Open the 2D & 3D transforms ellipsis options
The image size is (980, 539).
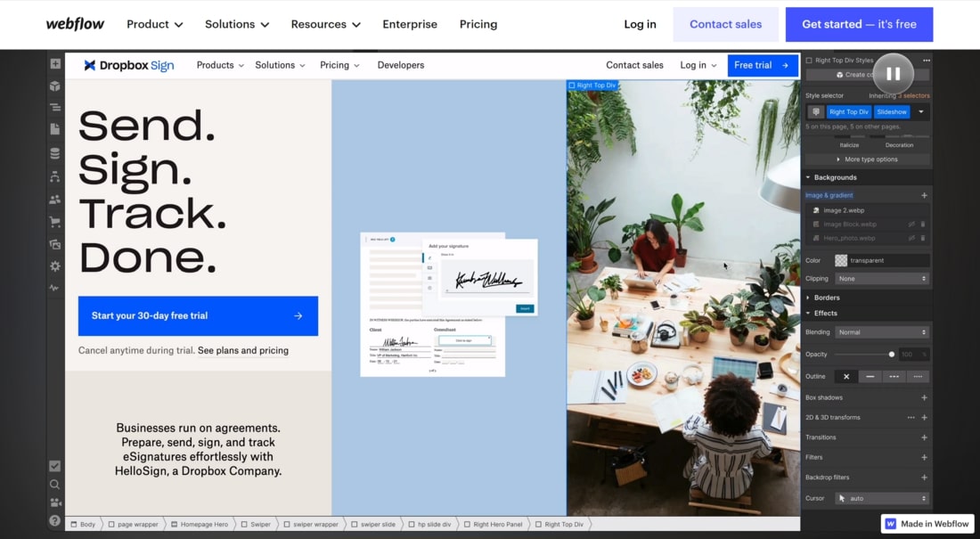click(x=911, y=417)
